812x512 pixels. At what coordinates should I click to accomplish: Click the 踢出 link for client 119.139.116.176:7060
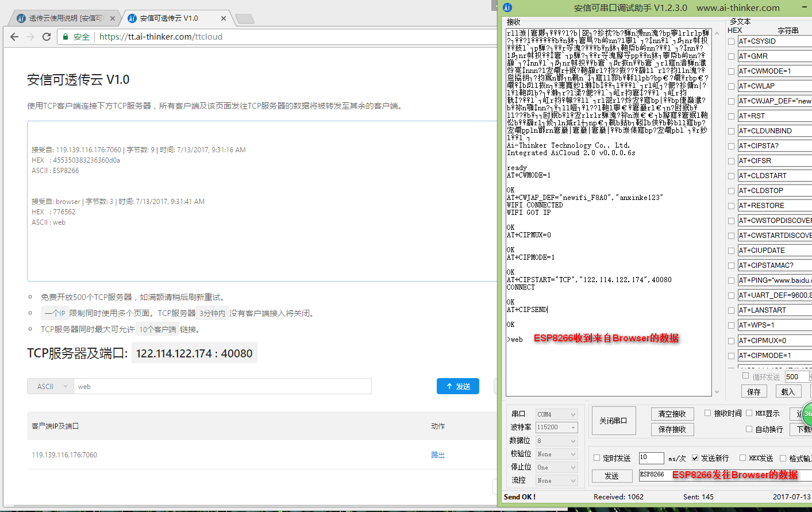click(x=438, y=455)
